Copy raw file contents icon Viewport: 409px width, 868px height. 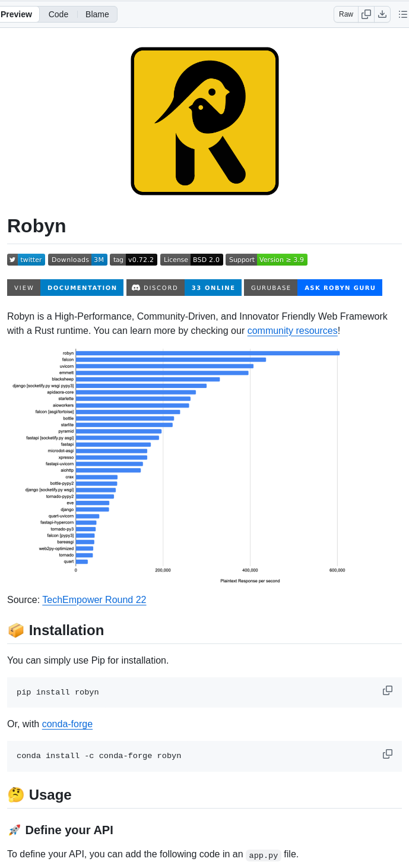click(x=367, y=14)
